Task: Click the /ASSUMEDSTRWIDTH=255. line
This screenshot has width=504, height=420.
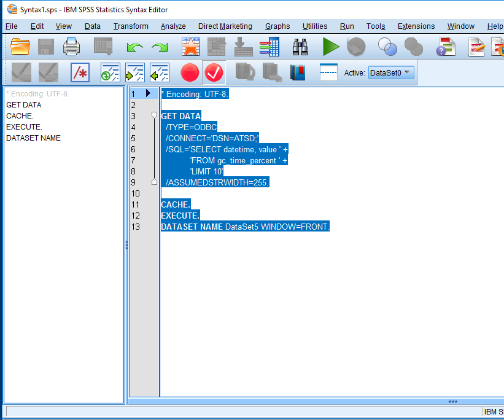Action: pos(217,182)
